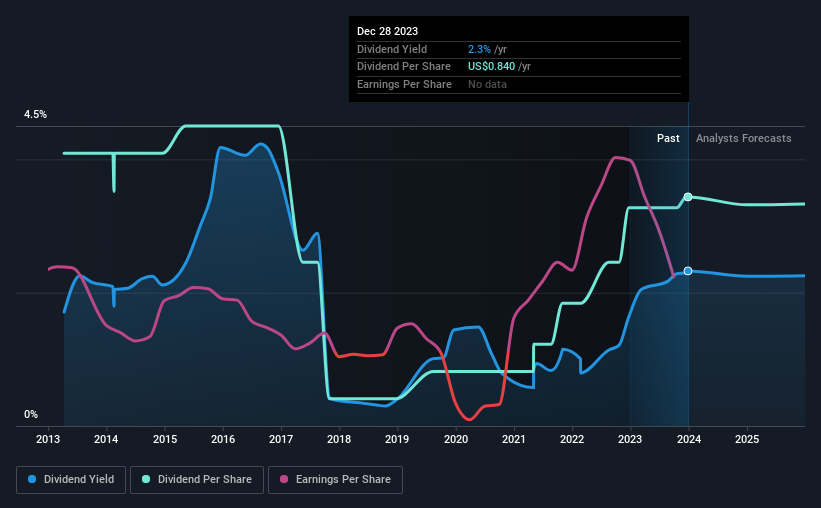Click the blue Dividend Yield marker at 2024
Image resolution: width=821 pixels, height=508 pixels.
[688, 271]
